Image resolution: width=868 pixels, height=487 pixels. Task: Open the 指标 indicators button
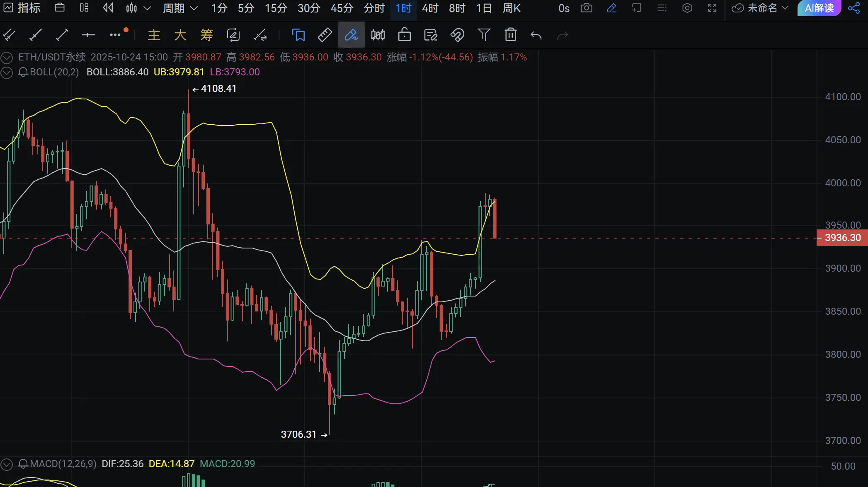tap(22, 8)
